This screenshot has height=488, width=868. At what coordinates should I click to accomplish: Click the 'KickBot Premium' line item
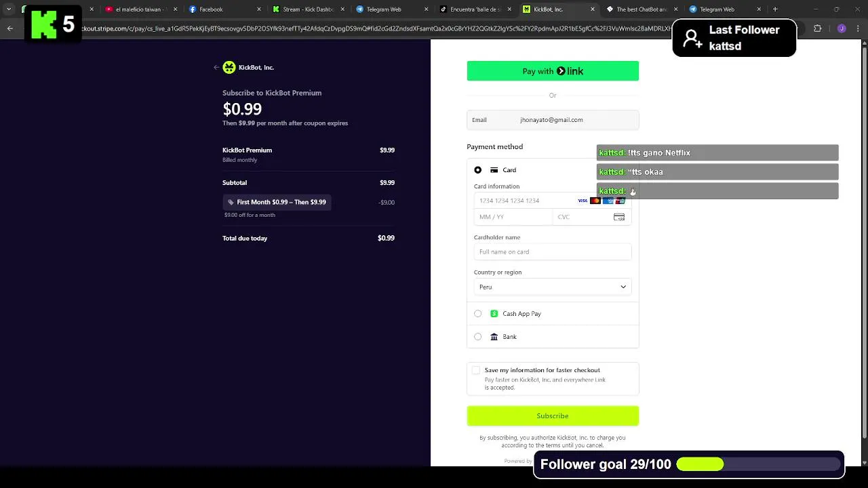click(x=247, y=150)
